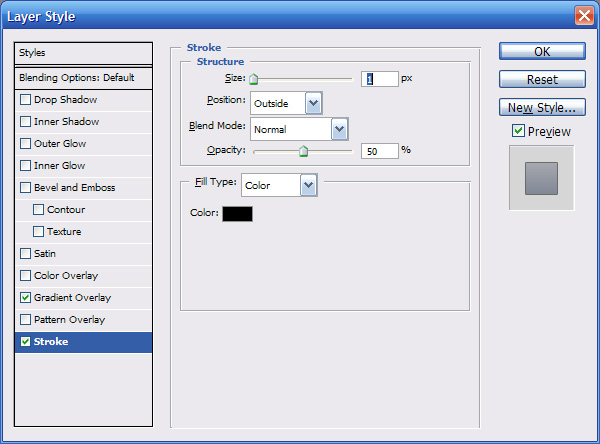Select the Pattern Overlay label row
Screen dimensions: 600x444
click(x=83, y=320)
